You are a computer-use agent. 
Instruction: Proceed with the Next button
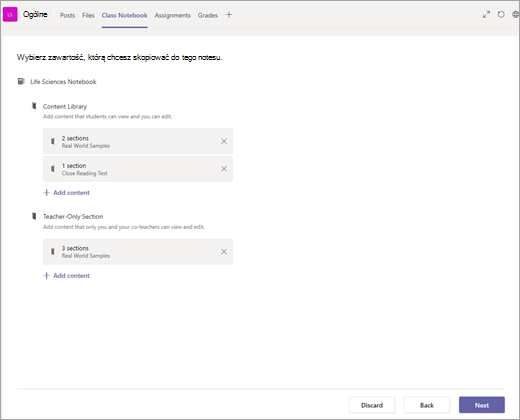pos(482,405)
